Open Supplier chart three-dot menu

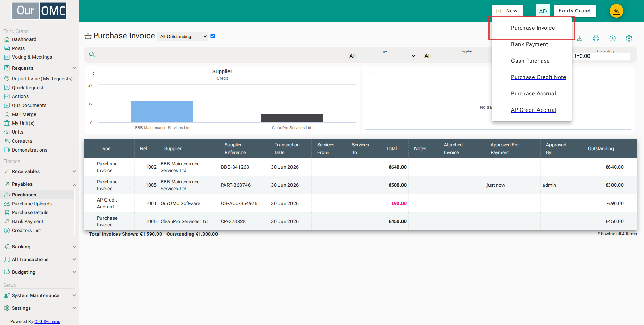pyautogui.click(x=93, y=72)
